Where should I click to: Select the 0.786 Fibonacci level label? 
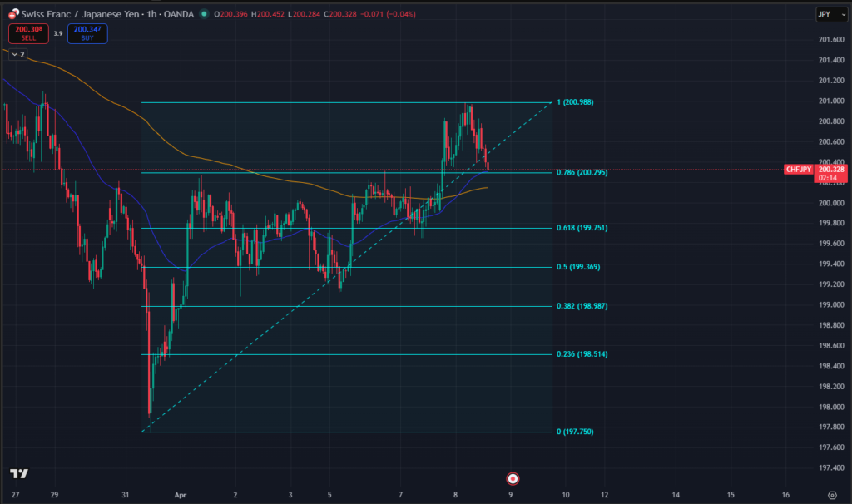pos(582,172)
